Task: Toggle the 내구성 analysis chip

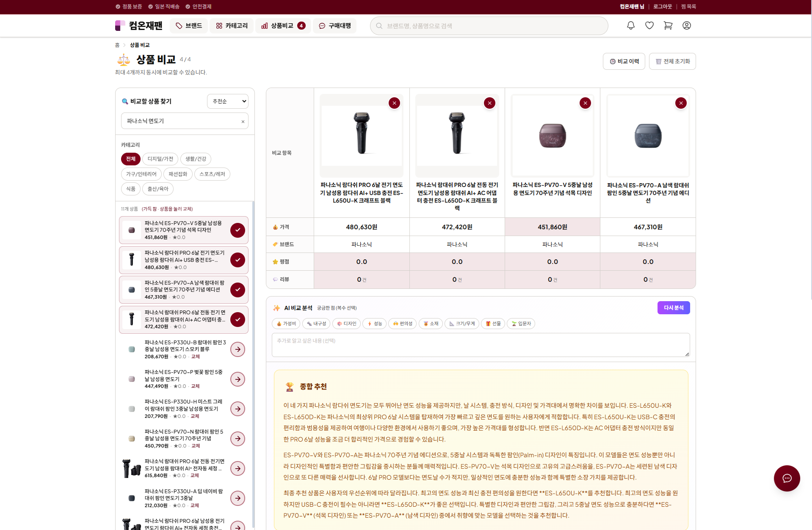Action: (316, 324)
